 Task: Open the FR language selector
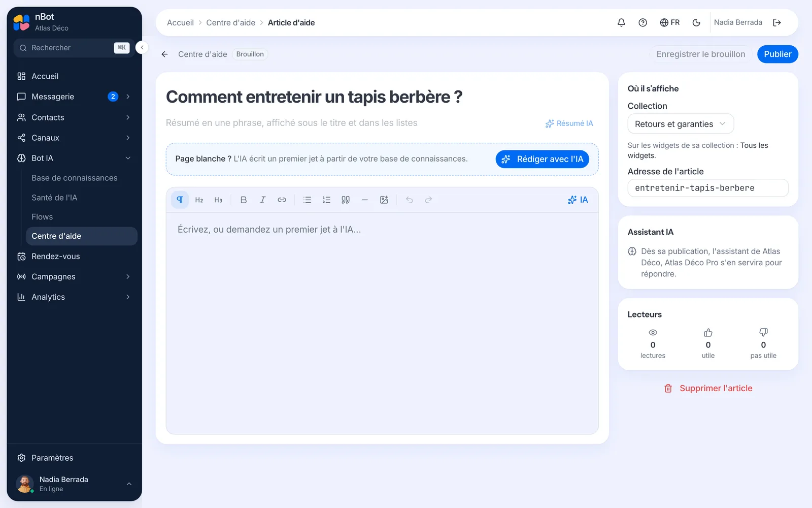(669, 22)
